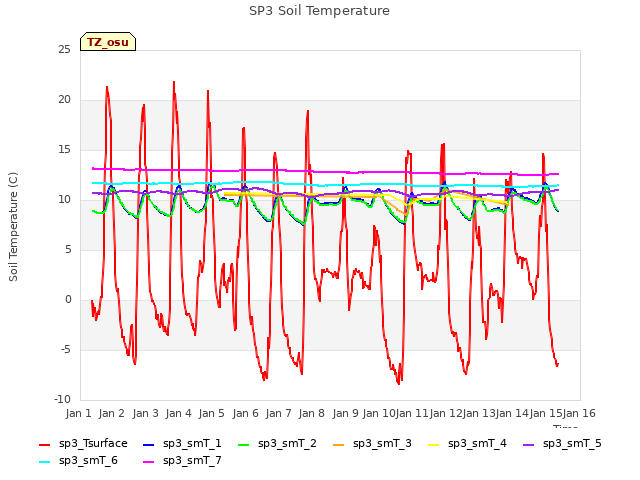Click the 15 y-axis tick label
Image resolution: width=640 pixels, height=480 pixels.
[x=64, y=150]
